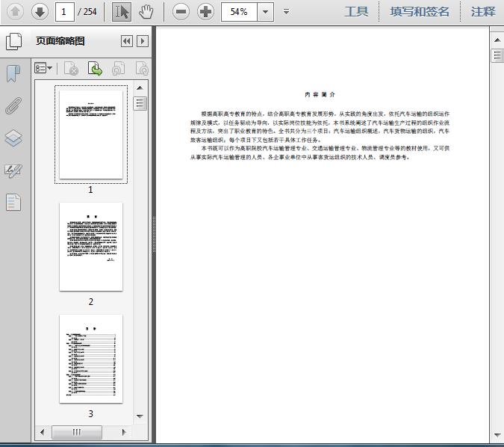Viewport: 504px width, 447px height.
Task: Click the delete pages icon
Action: pyautogui.click(x=71, y=68)
